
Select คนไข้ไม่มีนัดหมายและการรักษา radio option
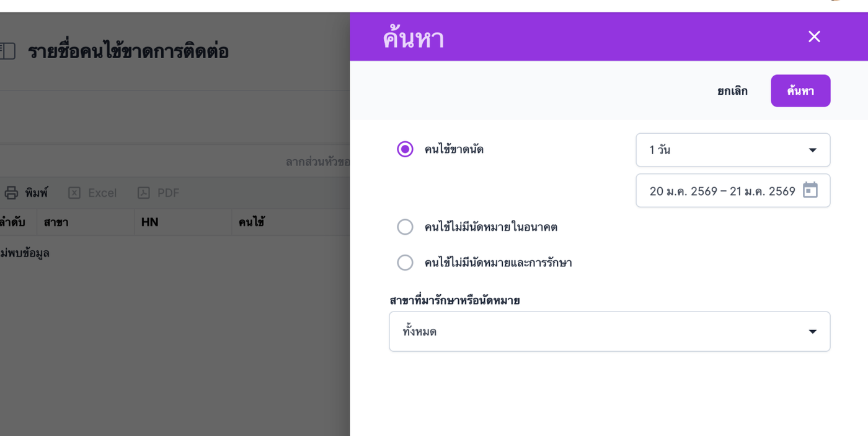pyautogui.click(x=405, y=263)
